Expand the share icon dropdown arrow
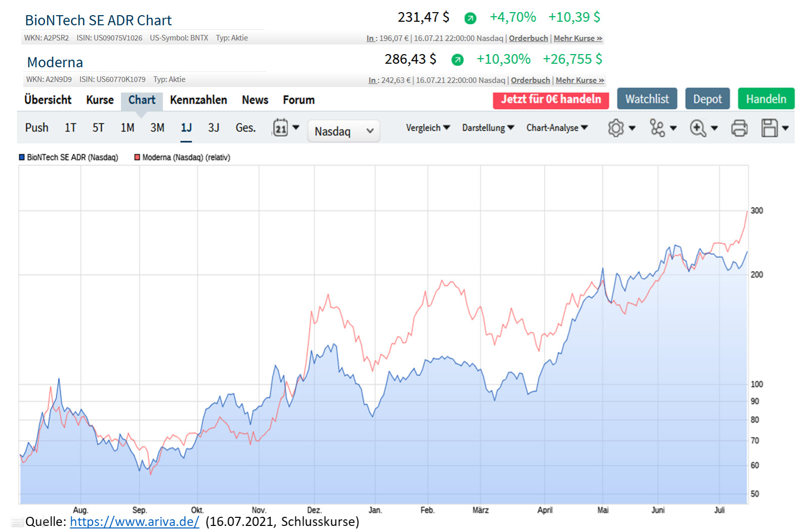 click(673, 128)
